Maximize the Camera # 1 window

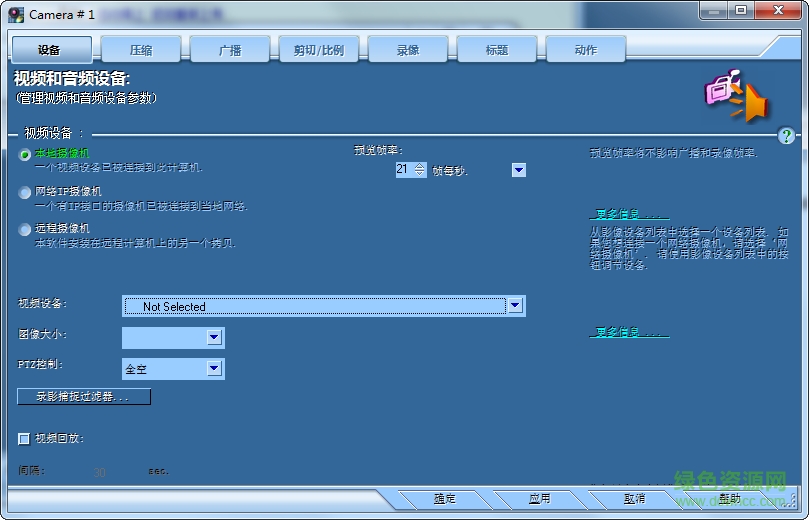tap(741, 11)
